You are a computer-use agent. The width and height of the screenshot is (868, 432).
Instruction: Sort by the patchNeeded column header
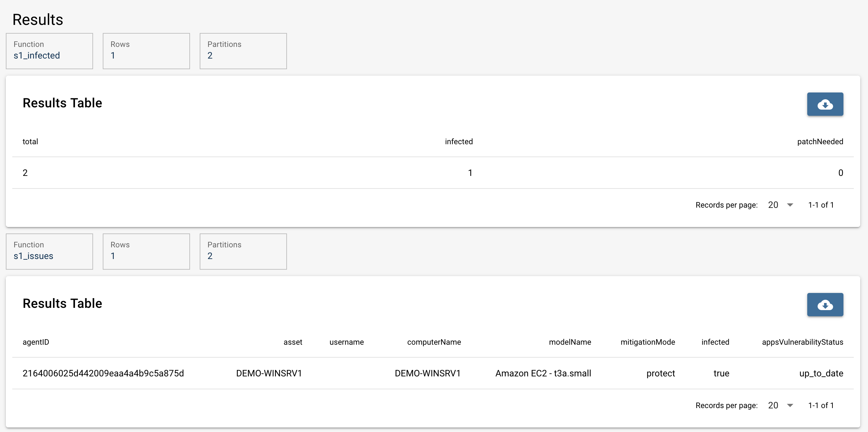pos(820,142)
